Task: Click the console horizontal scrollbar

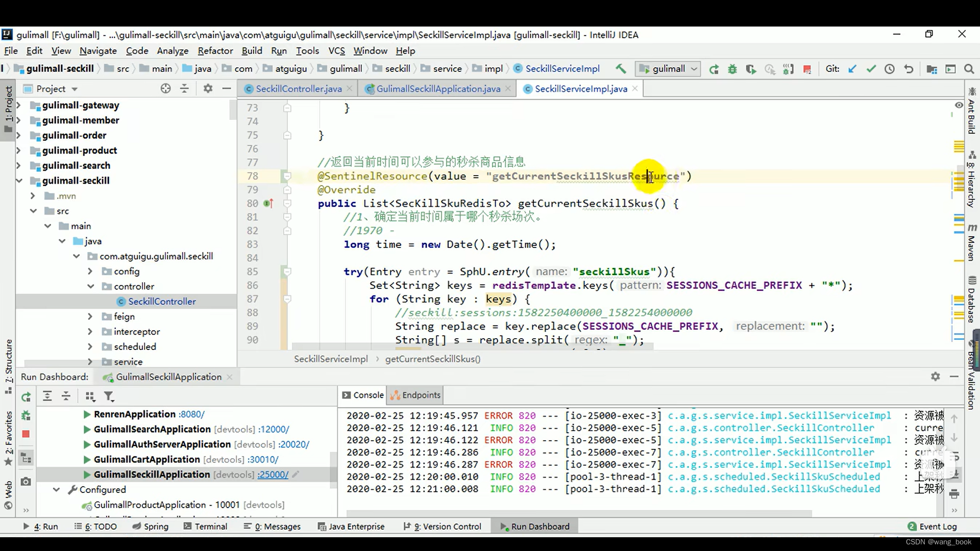Action: pyautogui.click(x=577, y=513)
